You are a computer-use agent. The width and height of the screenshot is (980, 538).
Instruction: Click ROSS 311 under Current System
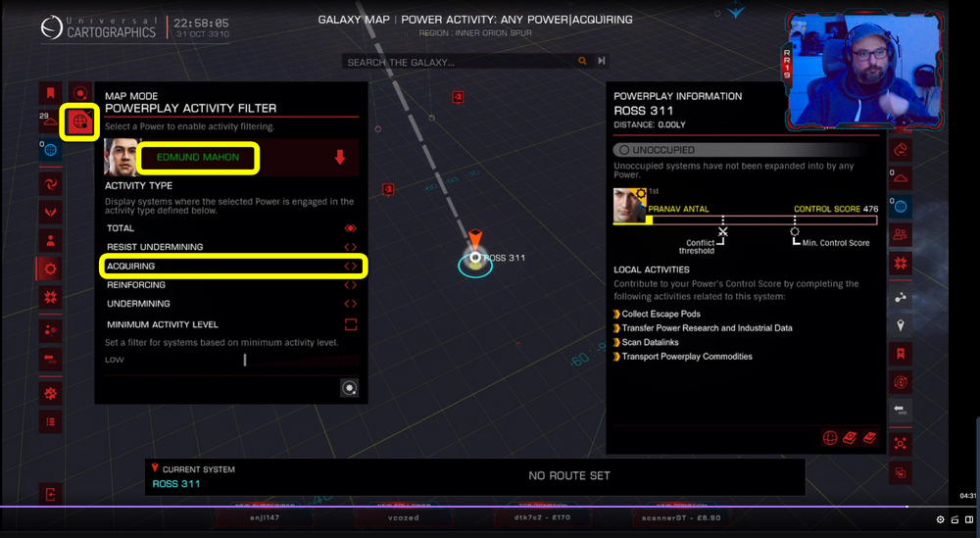pos(176,484)
